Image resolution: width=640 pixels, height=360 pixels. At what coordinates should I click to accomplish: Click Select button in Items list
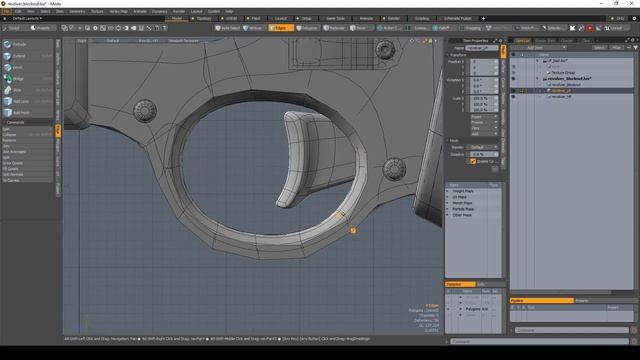click(x=599, y=48)
